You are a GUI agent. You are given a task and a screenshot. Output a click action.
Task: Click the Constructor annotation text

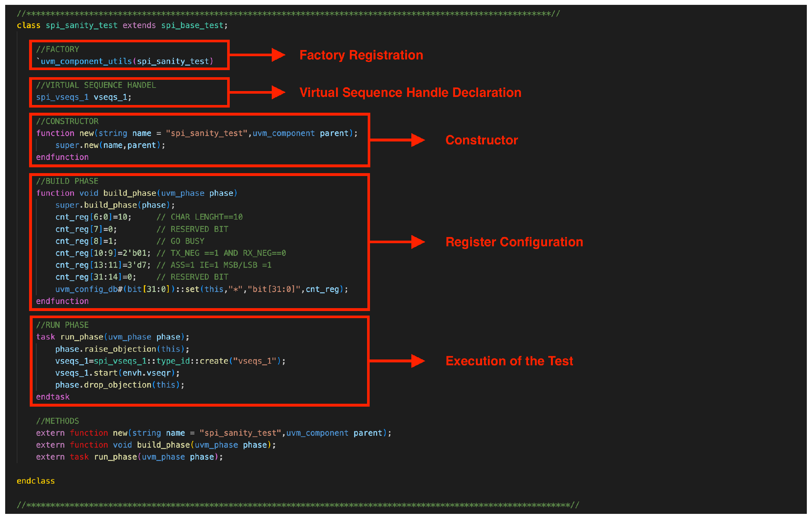[x=481, y=140]
